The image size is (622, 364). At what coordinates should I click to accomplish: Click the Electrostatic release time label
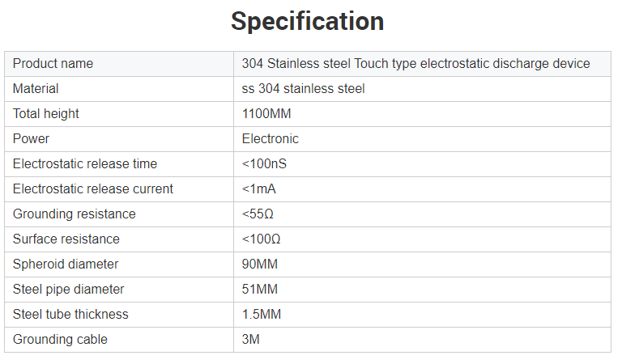coord(85,164)
